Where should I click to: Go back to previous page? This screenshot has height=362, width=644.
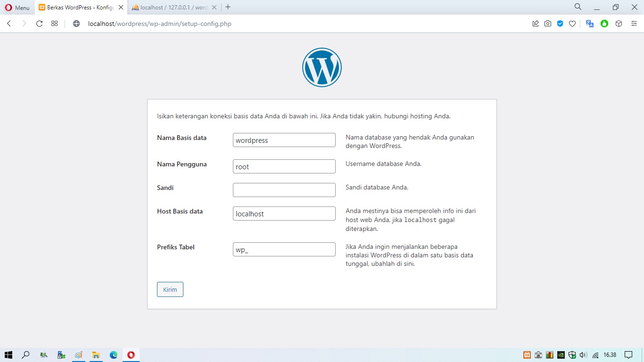pyautogui.click(x=9, y=24)
